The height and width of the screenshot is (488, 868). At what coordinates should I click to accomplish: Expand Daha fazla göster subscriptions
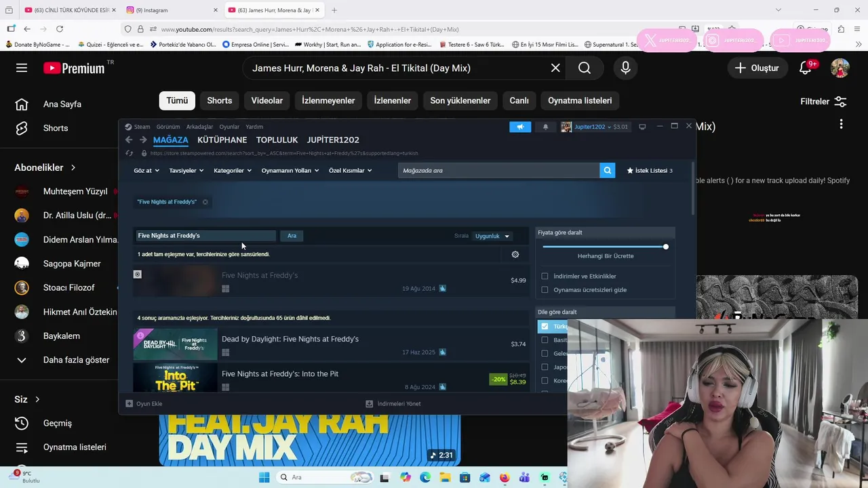pos(62,360)
